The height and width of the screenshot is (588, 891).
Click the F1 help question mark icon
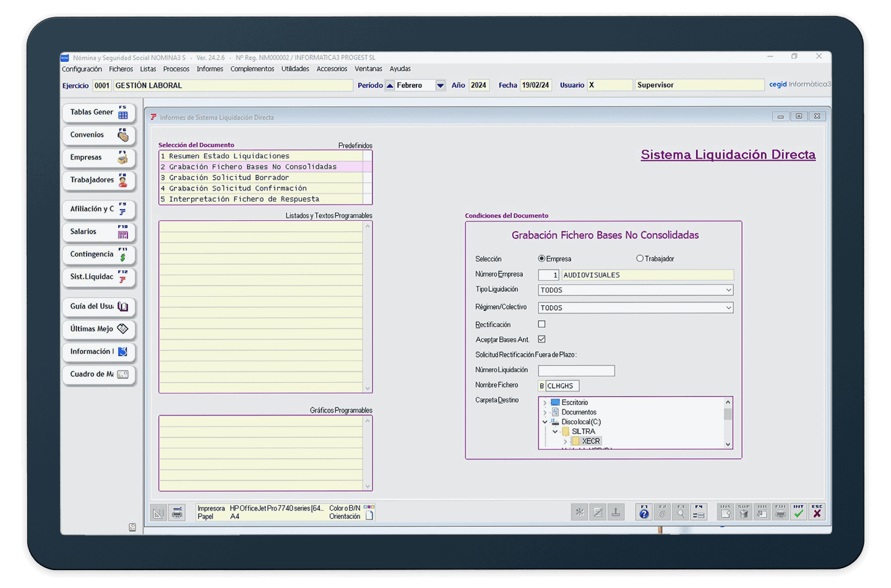tap(644, 512)
